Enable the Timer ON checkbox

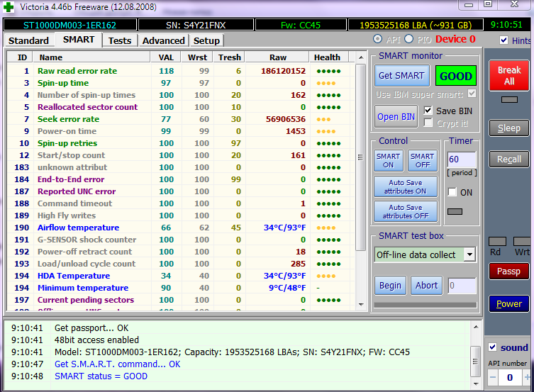pos(452,192)
